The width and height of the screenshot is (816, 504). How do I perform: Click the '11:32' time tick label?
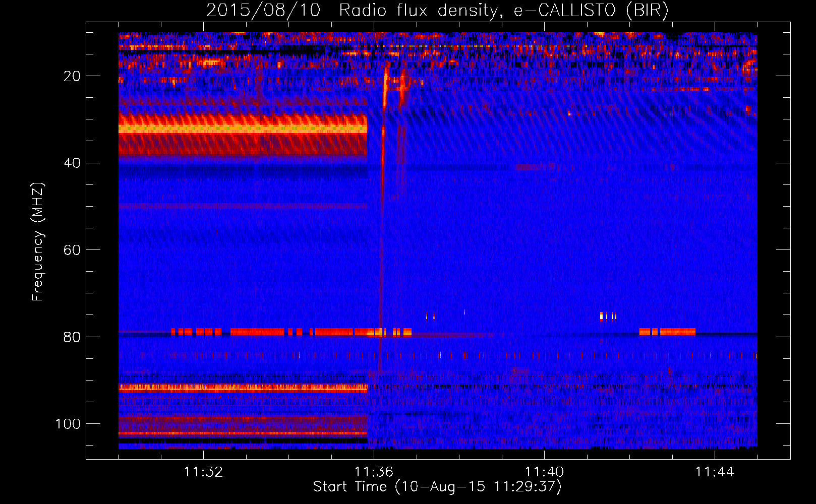(x=204, y=472)
